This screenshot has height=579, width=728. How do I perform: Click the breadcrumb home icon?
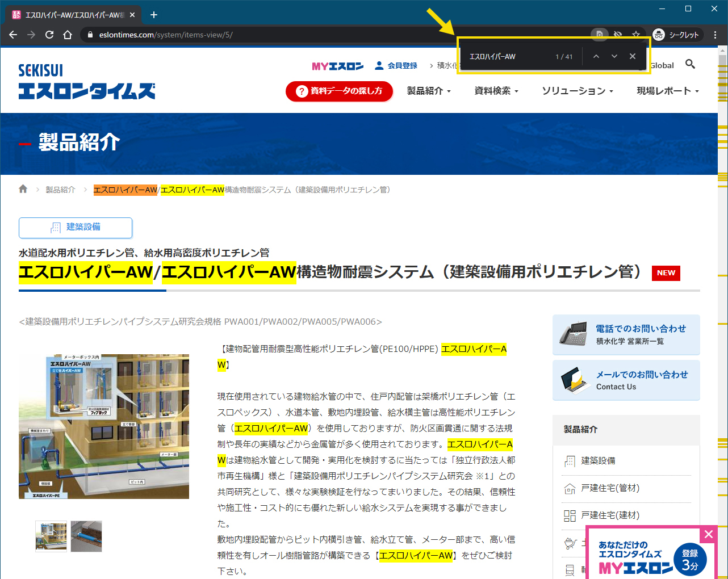click(23, 189)
